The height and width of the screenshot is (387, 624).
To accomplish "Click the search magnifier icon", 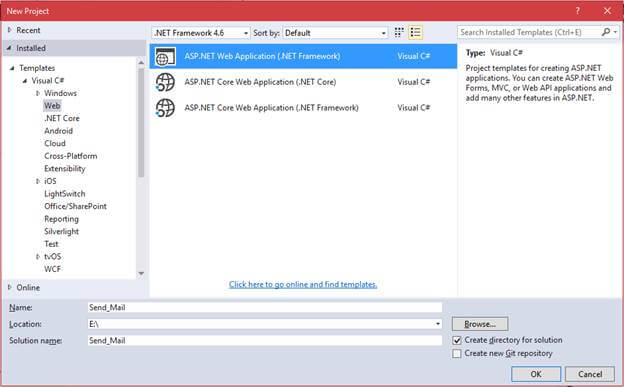I will pyautogui.click(x=606, y=32).
